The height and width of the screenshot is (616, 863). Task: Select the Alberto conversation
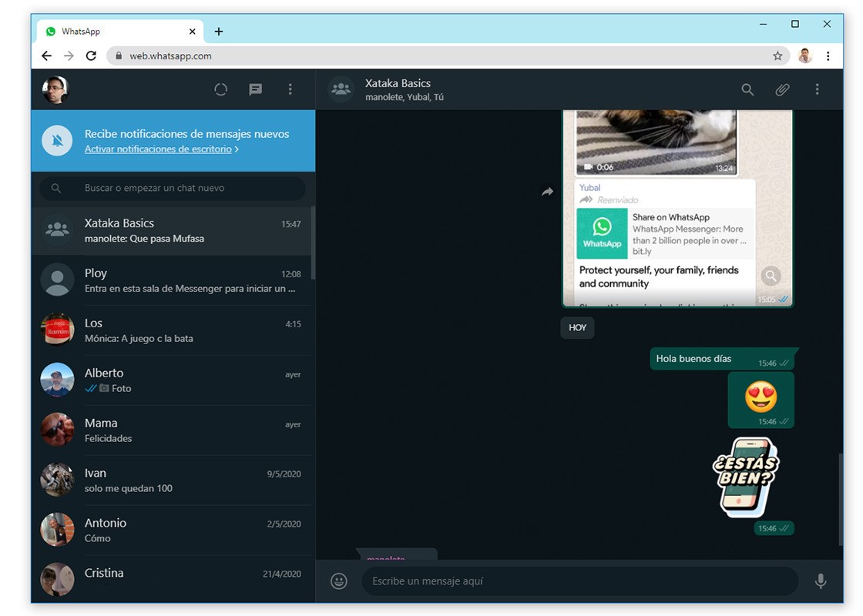(x=173, y=380)
